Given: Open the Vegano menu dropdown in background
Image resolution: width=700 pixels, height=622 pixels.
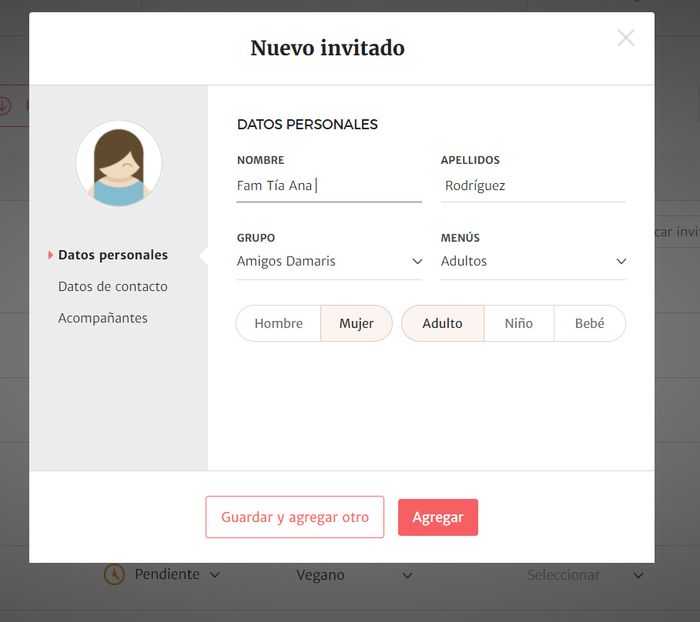Looking at the screenshot, I should click(354, 575).
